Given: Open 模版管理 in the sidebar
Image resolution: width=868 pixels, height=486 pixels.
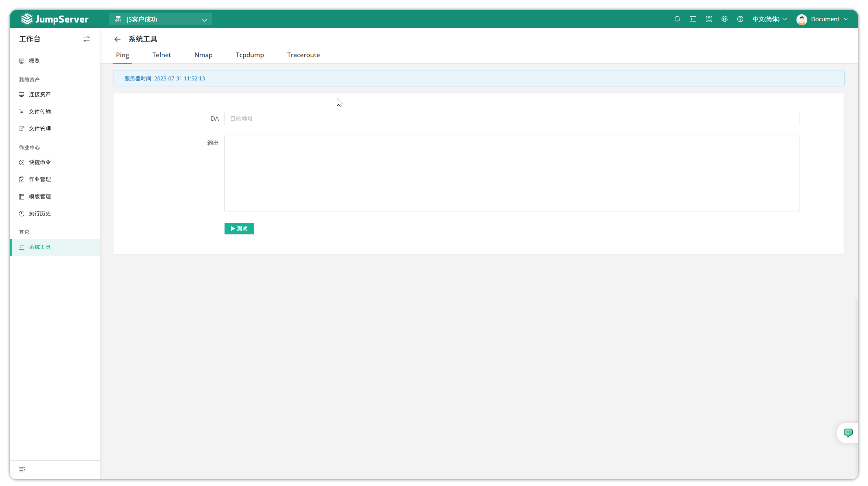Looking at the screenshot, I should click(x=55, y=196).
